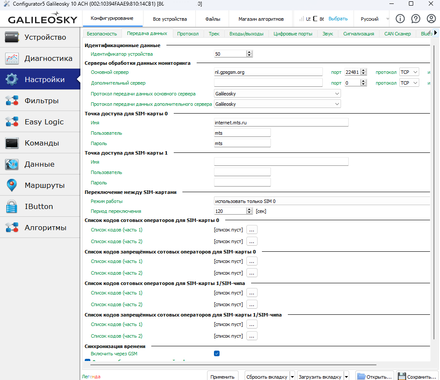Edit SIM 0 operator codes part 2 ellipsis button
This screenshot has width=440, height=380.
[x=252, y=241]
